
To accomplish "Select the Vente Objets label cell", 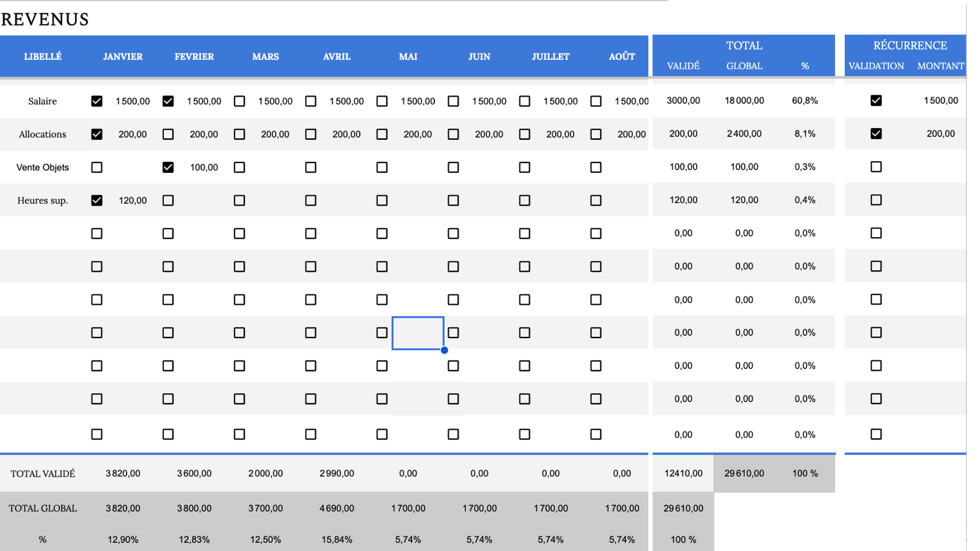I will point(42,167).
